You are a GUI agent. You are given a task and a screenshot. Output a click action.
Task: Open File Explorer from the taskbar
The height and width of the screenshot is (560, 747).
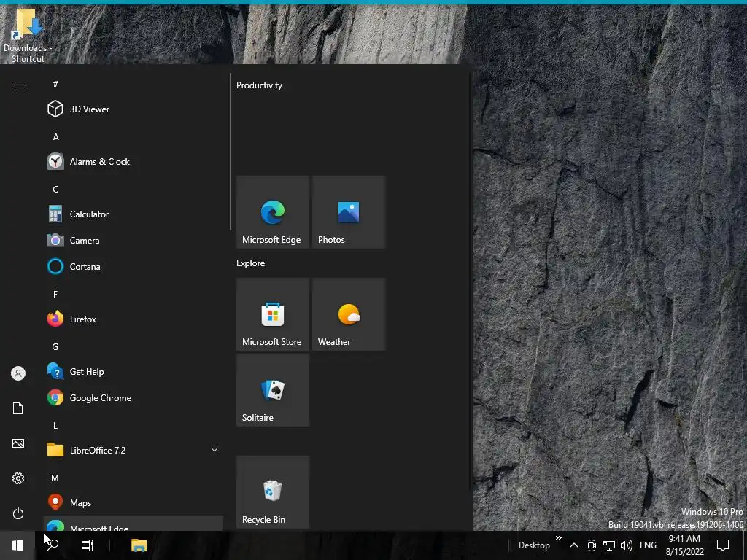pos(139,545)
